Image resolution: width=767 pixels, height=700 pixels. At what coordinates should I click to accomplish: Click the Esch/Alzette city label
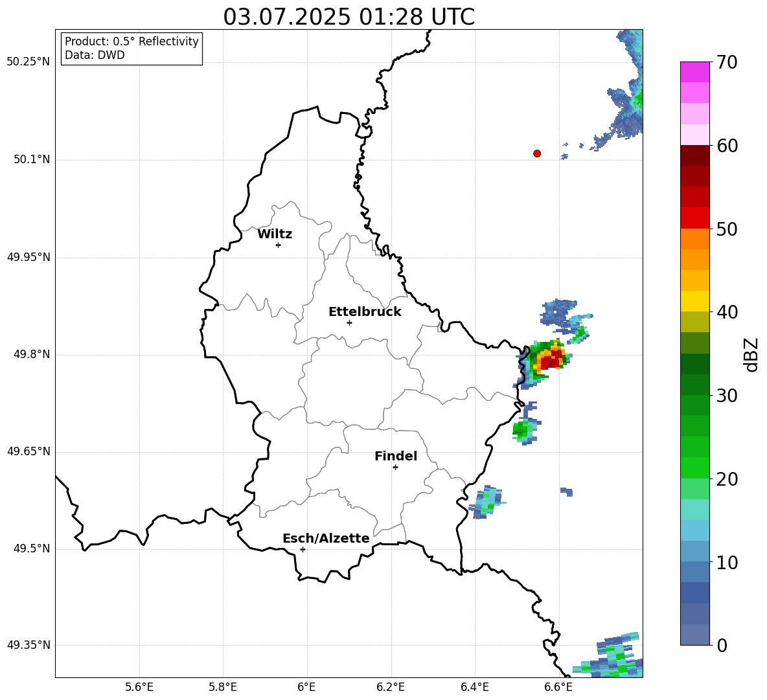tap(326, 538)
